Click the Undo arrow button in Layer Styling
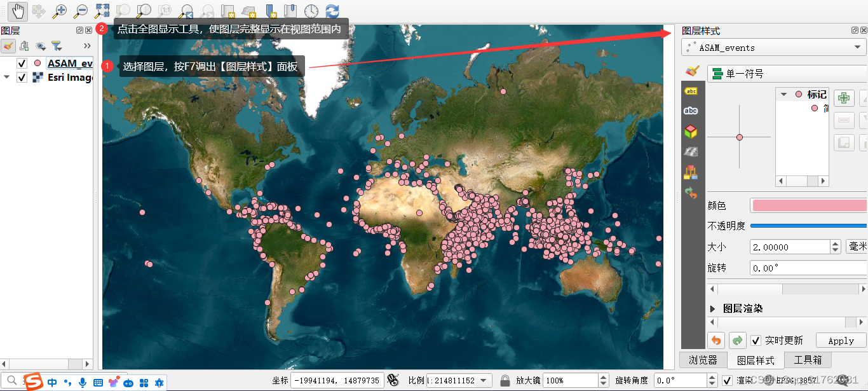The width and height of the screenshot is (868, 391). [x=716, y=341]
